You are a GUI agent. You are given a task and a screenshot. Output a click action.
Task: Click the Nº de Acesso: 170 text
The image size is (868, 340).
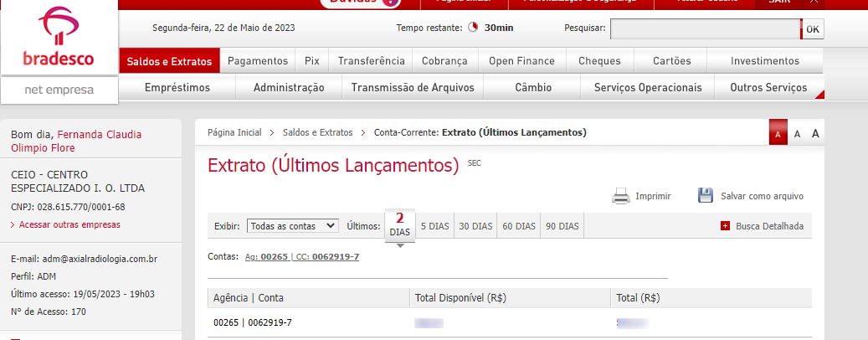[49, 312]
